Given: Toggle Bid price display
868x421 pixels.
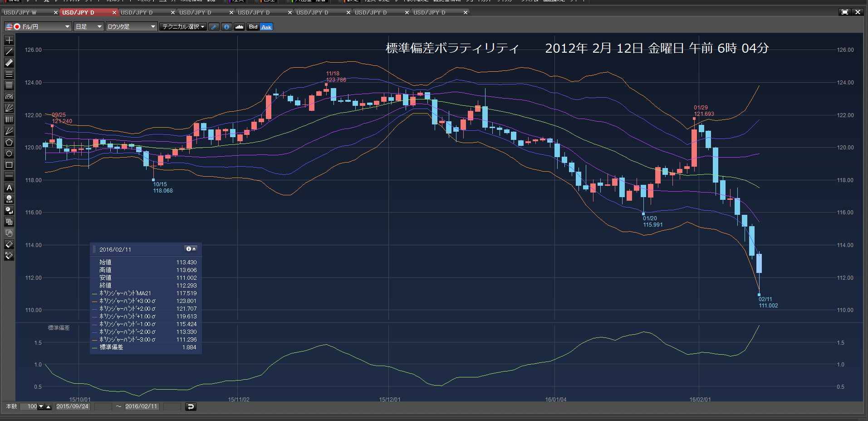Looking at the screenshot, I should point(253,27).
